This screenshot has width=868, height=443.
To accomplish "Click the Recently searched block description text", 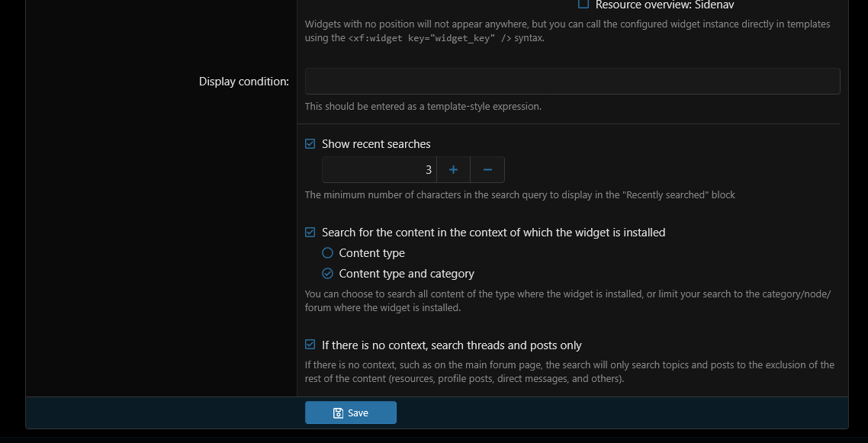I will [519, 194].
